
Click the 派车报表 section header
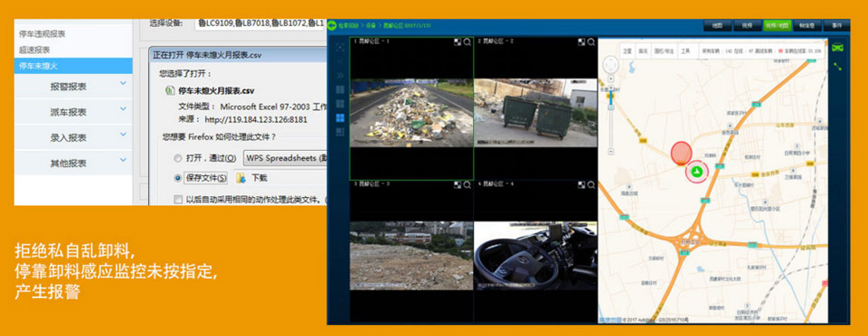pyautogui.click(x=73, y=112)
